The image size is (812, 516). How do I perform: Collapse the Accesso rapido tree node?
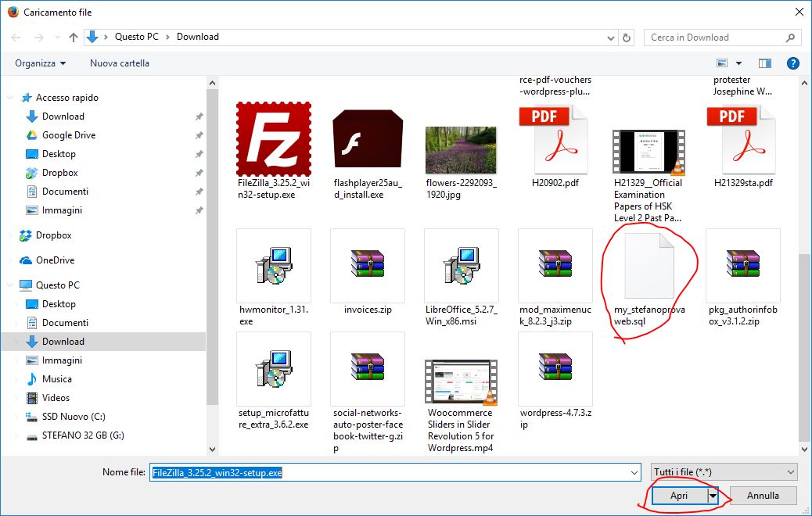click(x=10, y=98)
